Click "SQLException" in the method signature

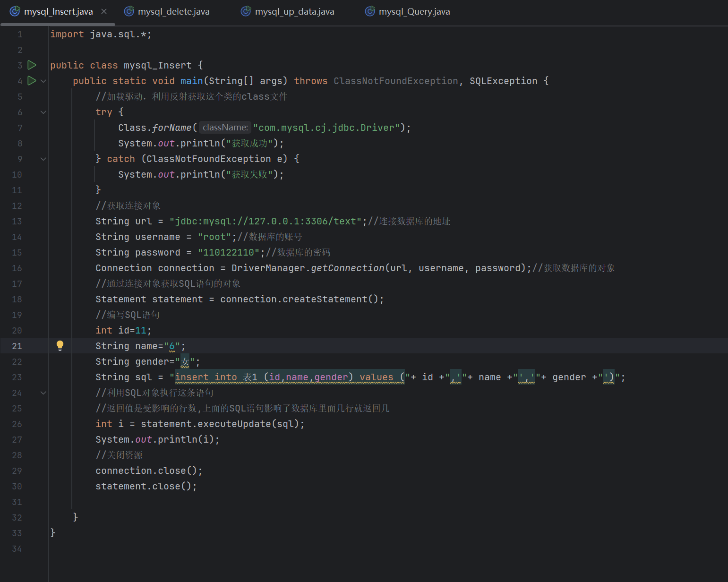504,81
